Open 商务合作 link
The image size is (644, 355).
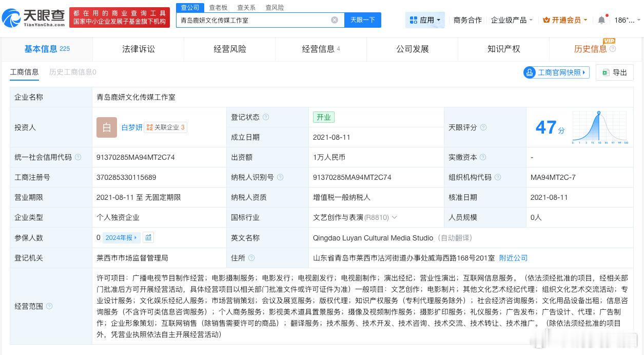point(467,20)
